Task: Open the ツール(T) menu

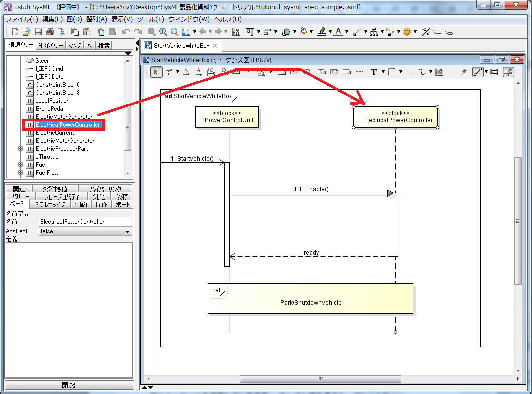Action: (x=151, y=19)
